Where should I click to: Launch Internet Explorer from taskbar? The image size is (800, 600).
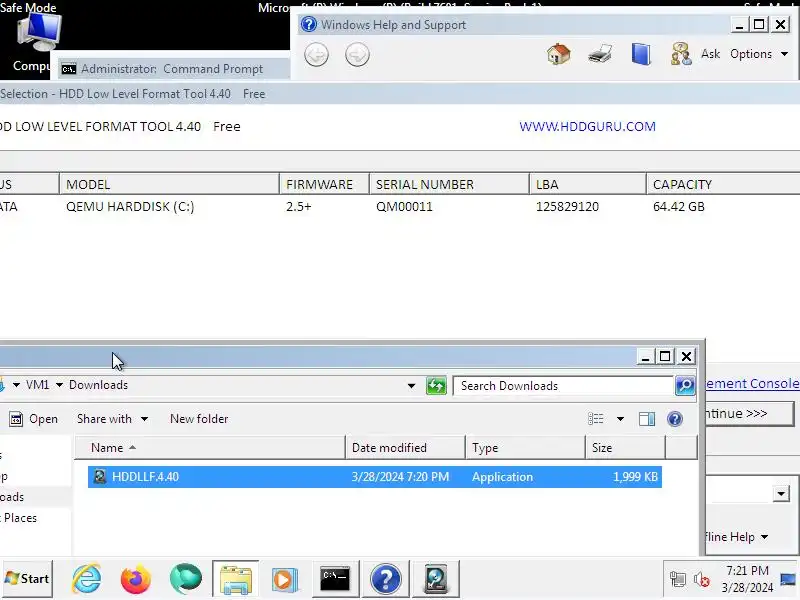point(87,579)
